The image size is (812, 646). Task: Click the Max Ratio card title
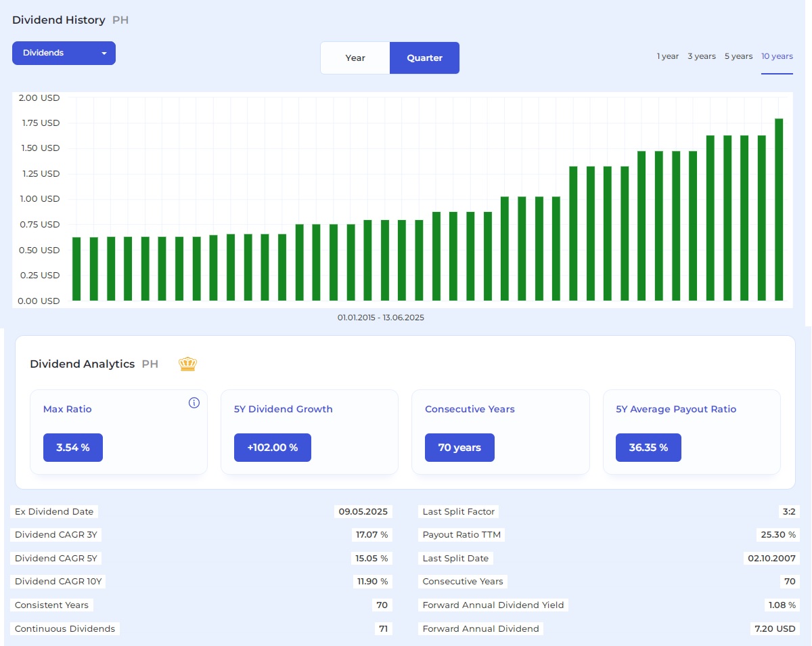(x=68, y=409)
